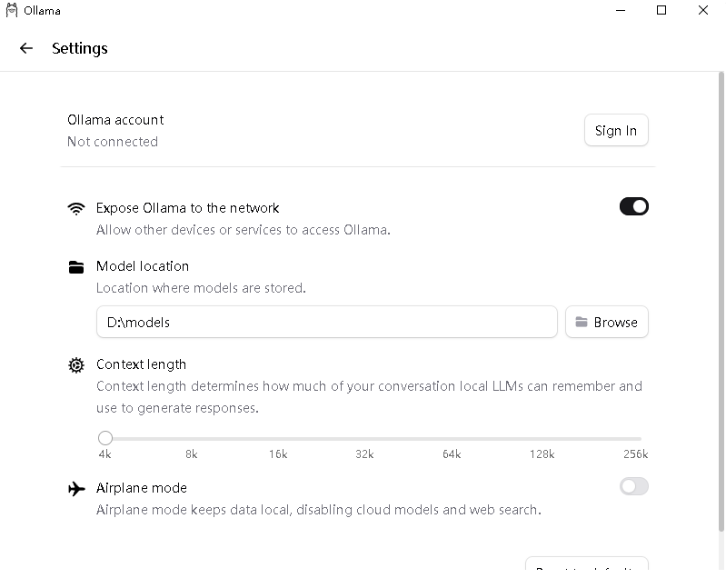Click the D:\models path input field

pyautogui.click(x=326, y=323)
